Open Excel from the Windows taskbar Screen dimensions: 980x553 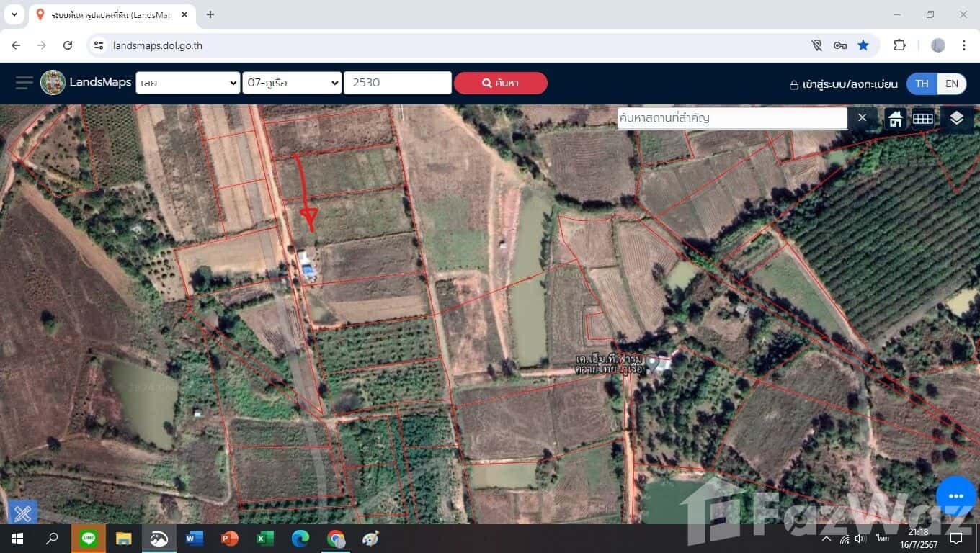(264, 539)
